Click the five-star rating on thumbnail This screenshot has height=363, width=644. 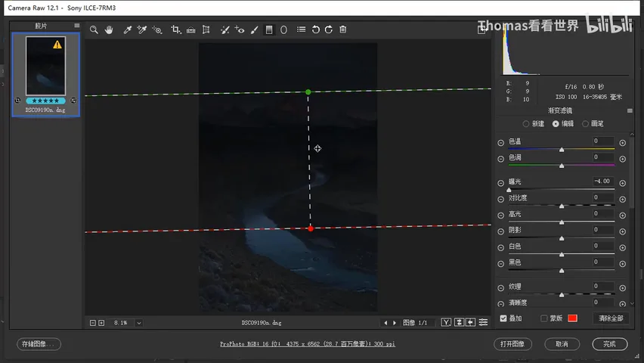pos(45,101)
